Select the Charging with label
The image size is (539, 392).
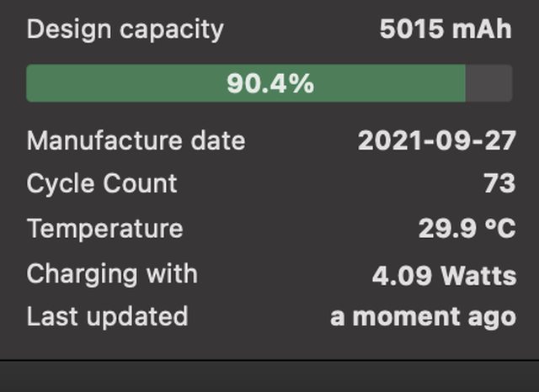pyautogui.click(x=112, y=273)
